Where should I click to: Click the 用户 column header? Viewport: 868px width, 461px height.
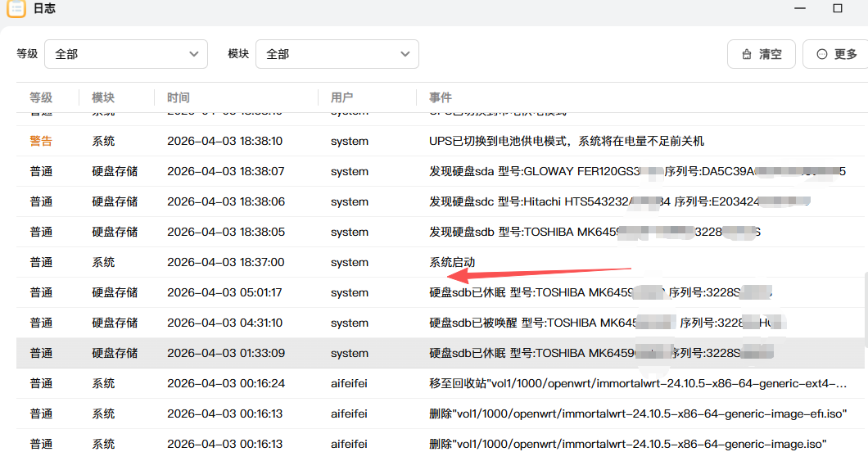point(341,97)
